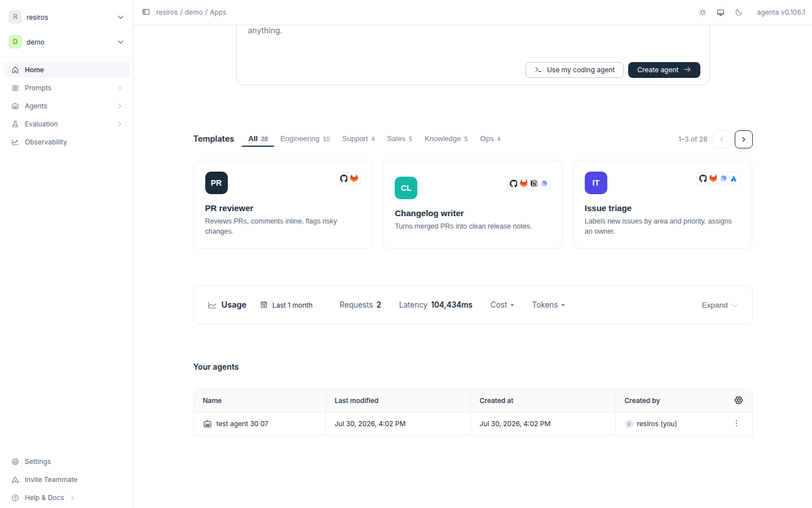The image size is (812, 508).
Task: Open Invite Teammate
Action: point(67,480)
